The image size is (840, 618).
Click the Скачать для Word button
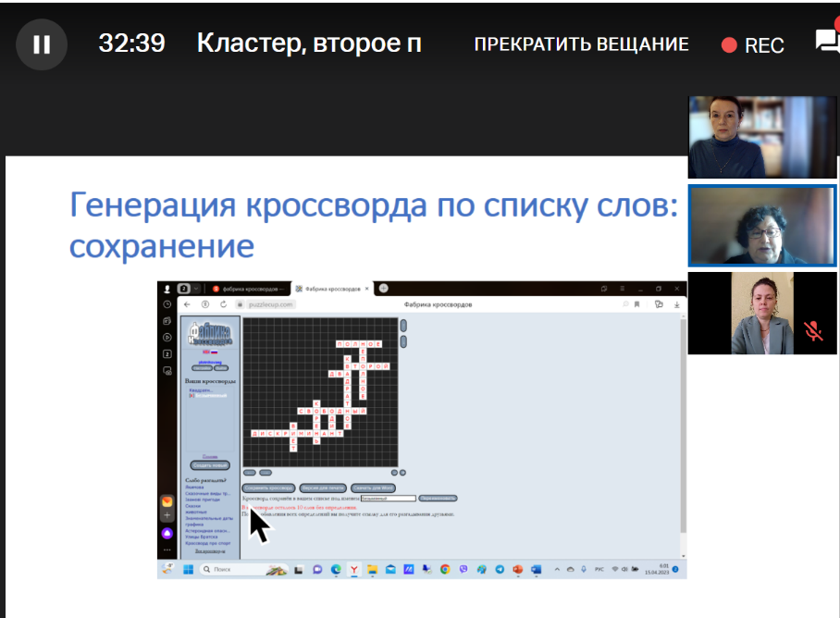(374, 487)
